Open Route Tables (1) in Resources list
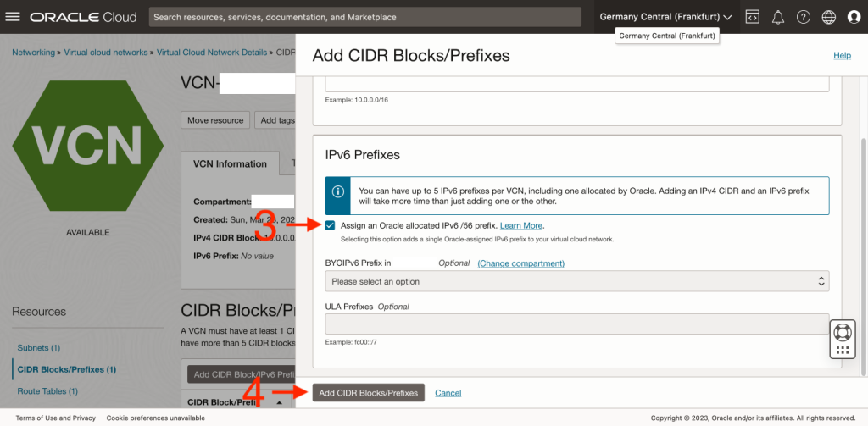Viewport: 868px width, 426px height. pos(47,391)
